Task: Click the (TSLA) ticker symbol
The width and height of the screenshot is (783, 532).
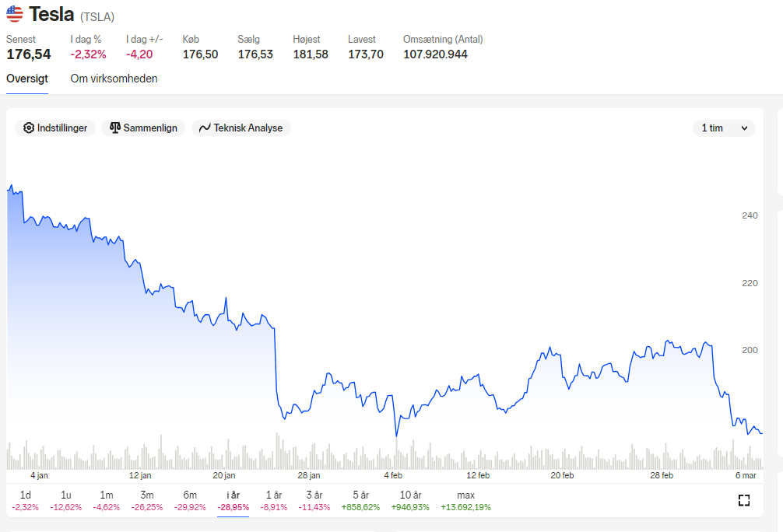Action: [x=97, y=17]
